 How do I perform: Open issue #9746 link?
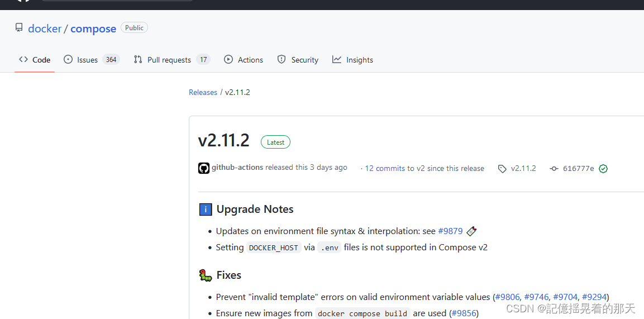tap(536, 297)
